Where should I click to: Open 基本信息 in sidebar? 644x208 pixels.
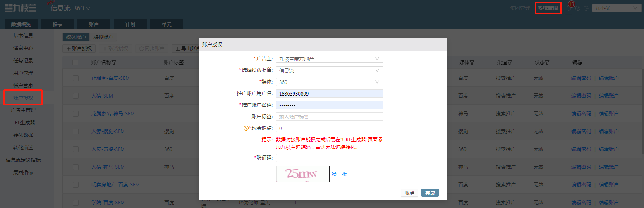(x=23, y=36)
